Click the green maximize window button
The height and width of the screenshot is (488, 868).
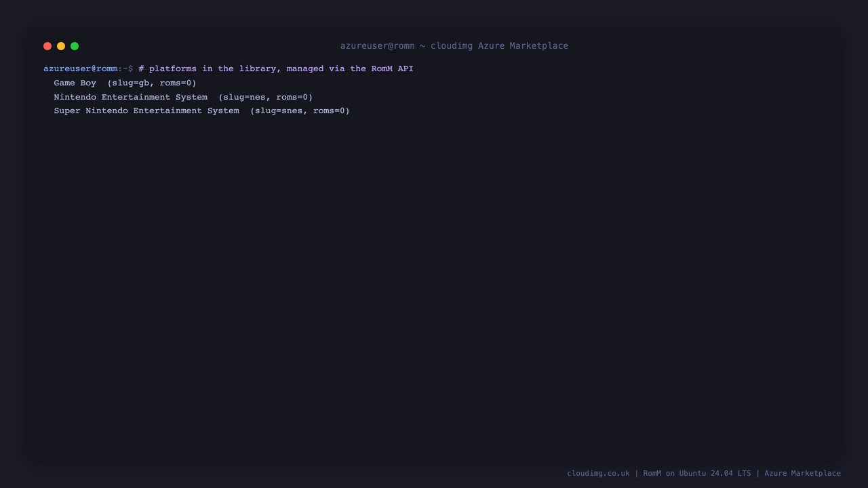75,46
